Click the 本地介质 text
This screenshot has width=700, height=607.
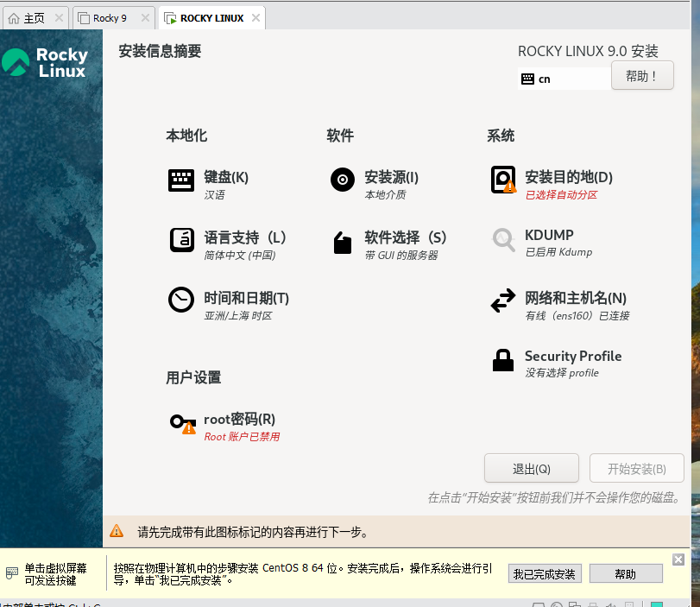click(x=385, y=195)
